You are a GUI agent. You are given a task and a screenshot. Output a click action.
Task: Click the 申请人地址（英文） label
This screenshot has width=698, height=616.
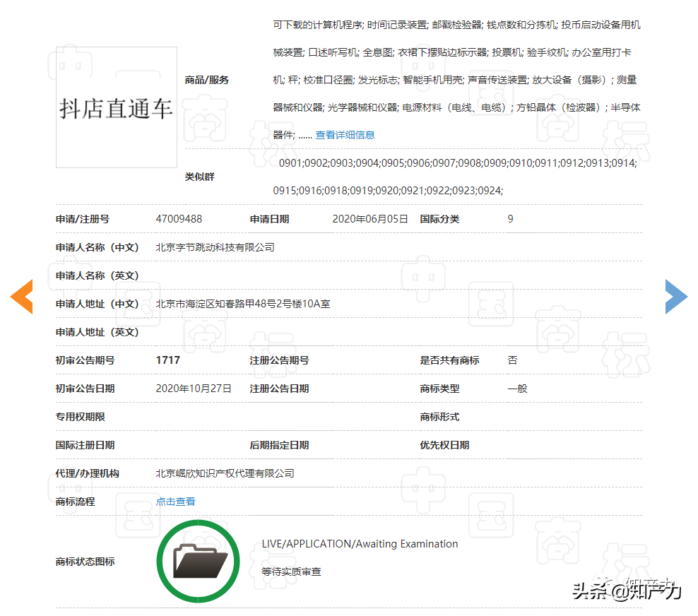(x=97, y=332)
